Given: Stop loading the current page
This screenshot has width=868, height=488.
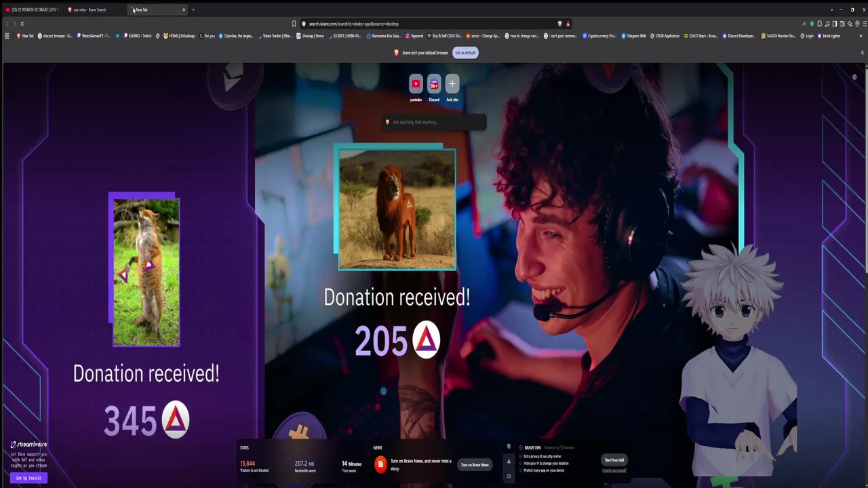Looking at the screenshot, I should pos(22,24).
